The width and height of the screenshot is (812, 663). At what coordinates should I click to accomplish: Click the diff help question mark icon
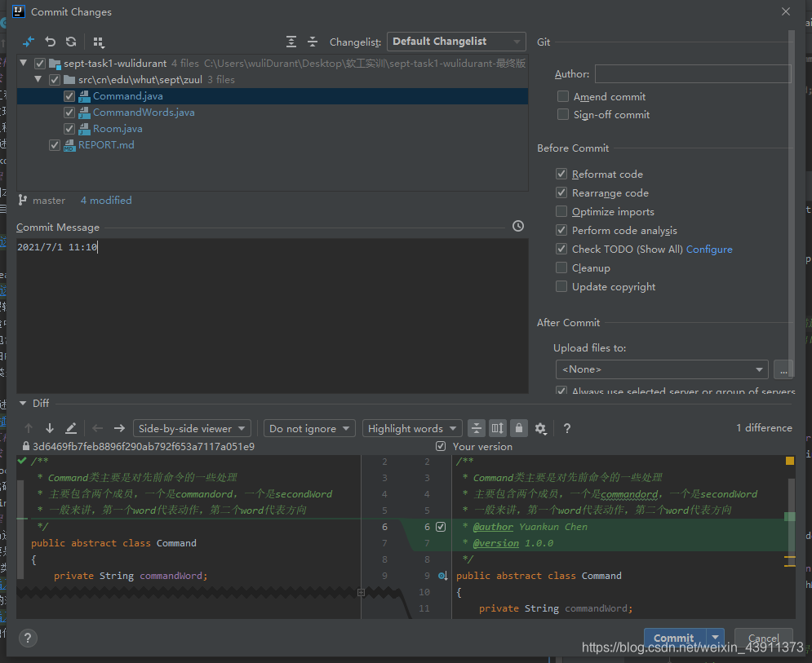567,428
